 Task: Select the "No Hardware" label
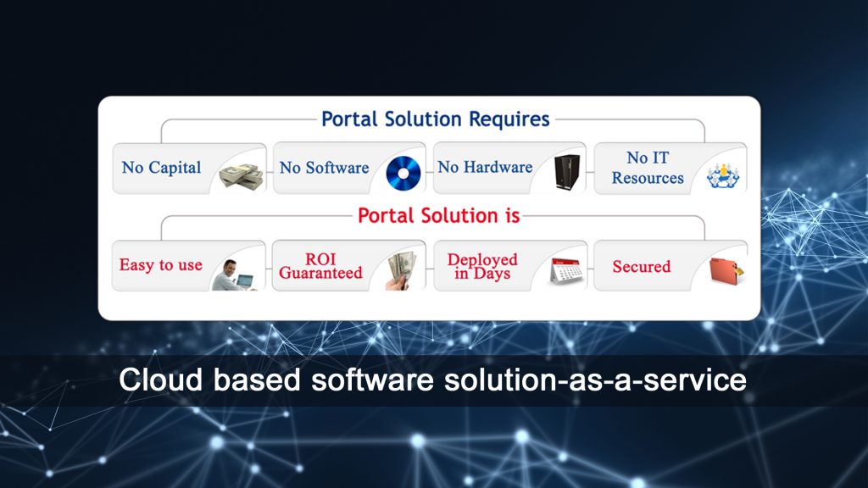coord(485,167)
